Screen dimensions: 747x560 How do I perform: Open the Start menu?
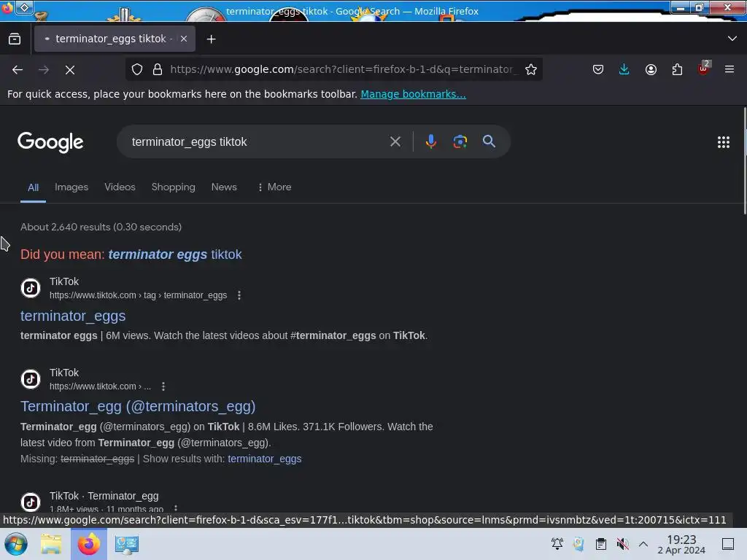coord(16,544)
